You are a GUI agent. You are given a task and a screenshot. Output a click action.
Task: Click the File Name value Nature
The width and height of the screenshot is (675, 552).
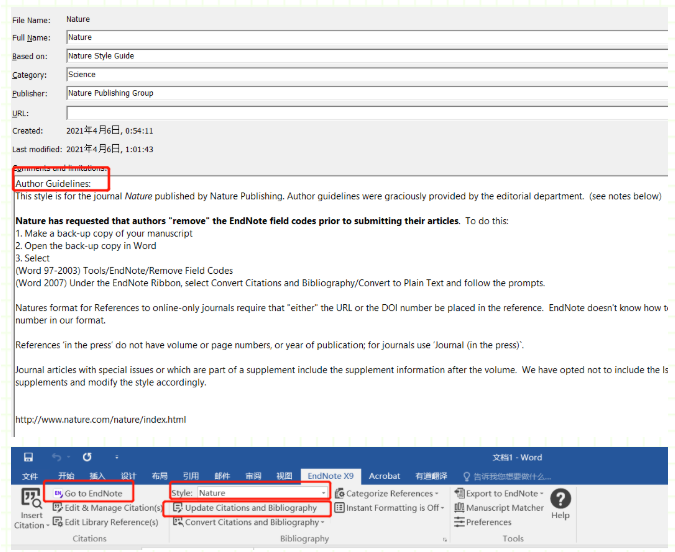(x=78, y=19)
